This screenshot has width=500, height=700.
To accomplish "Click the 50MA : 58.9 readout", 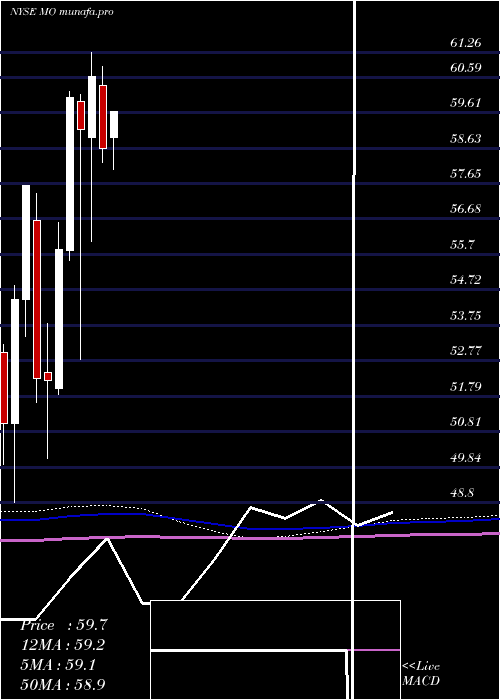I will 63,684.
